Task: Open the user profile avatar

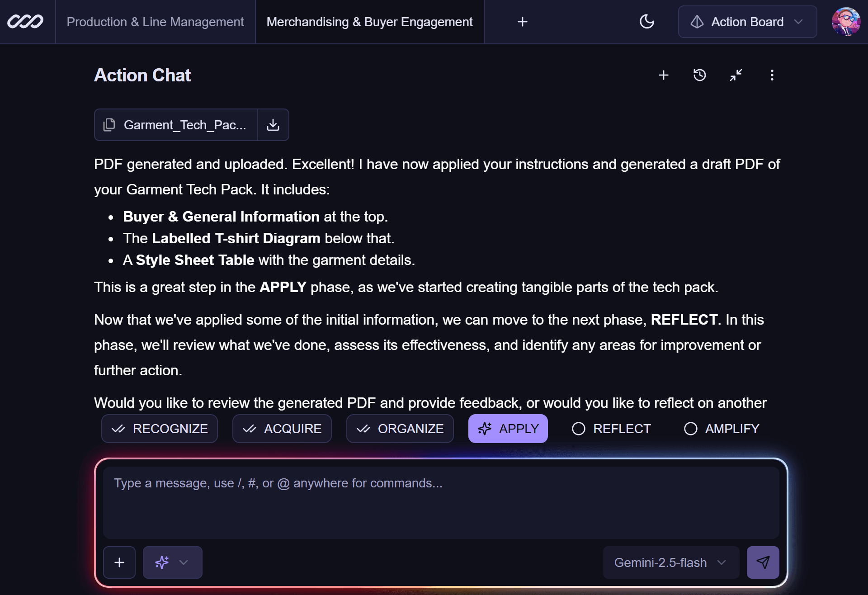Action: 846,22
